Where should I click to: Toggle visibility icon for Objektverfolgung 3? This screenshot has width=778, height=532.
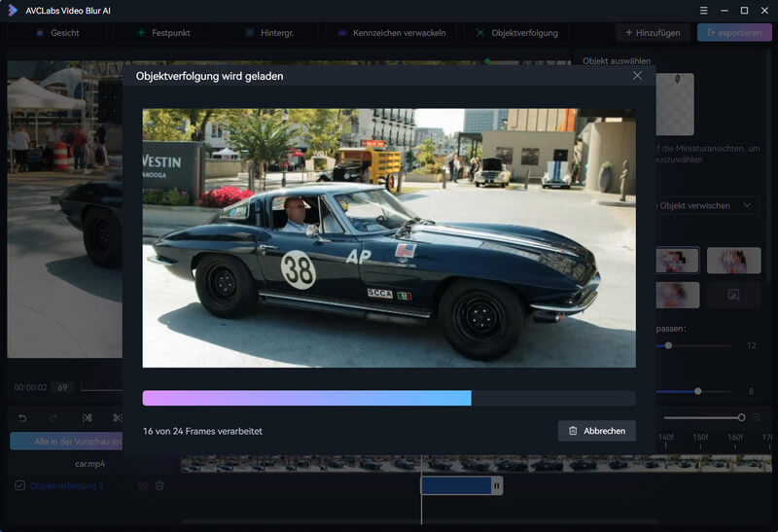coord(143,486)
